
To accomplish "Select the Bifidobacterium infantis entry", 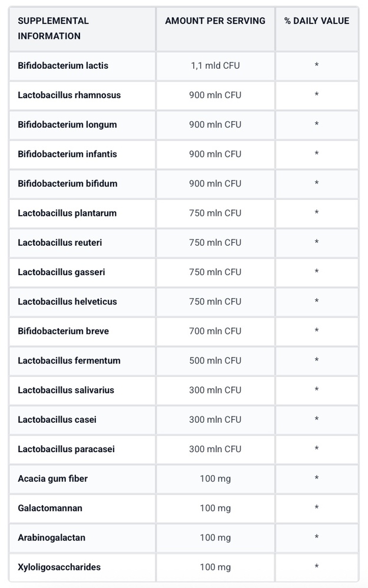I will pos(67,154).
